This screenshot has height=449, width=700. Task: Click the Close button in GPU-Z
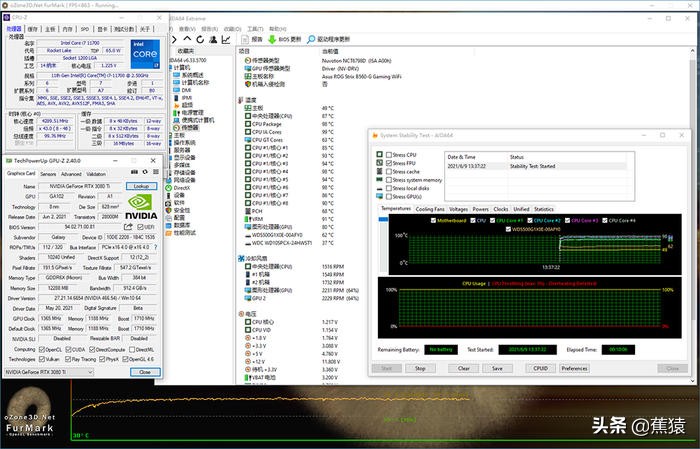[x=145, y=372]
